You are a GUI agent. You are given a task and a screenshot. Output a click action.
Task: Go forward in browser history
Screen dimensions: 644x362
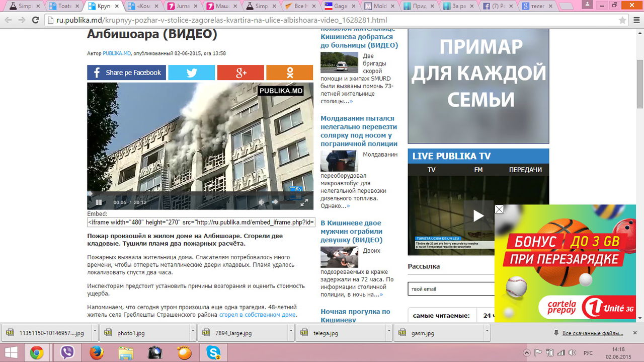pyautogui.click(x=22, y=20)
